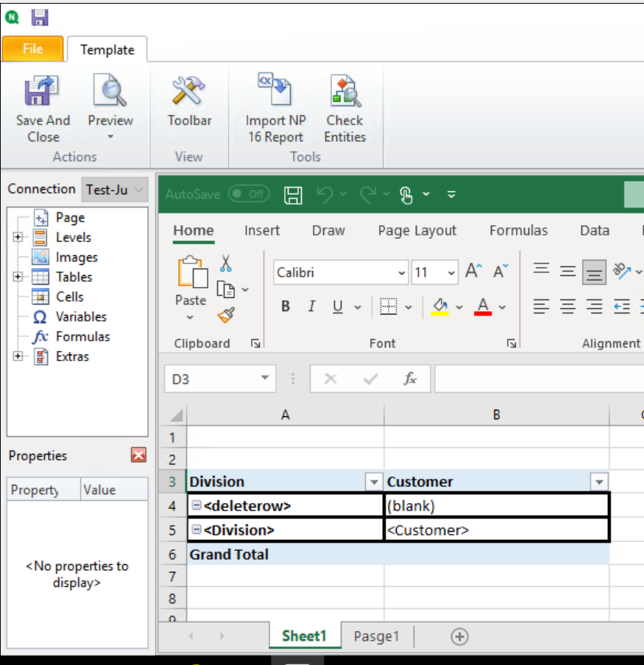Toggle bottom align (active)

(594, 272)
